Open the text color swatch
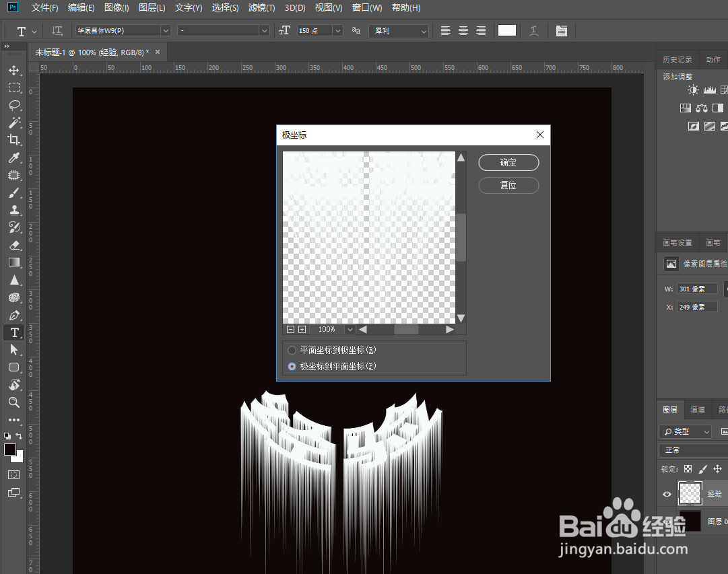Viewport: 728px width, 574px height. (x=506, y=31)
